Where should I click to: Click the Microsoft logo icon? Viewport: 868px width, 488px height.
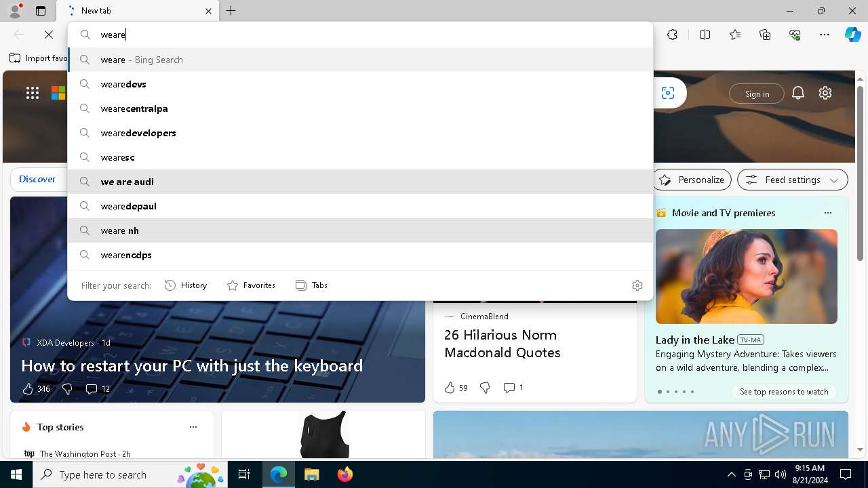pos(58,94)
